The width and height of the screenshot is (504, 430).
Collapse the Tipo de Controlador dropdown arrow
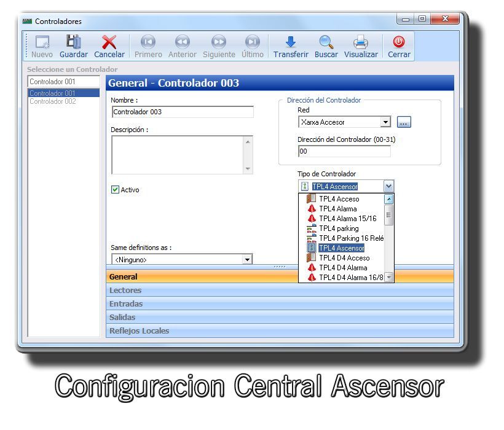pos(388,186)
